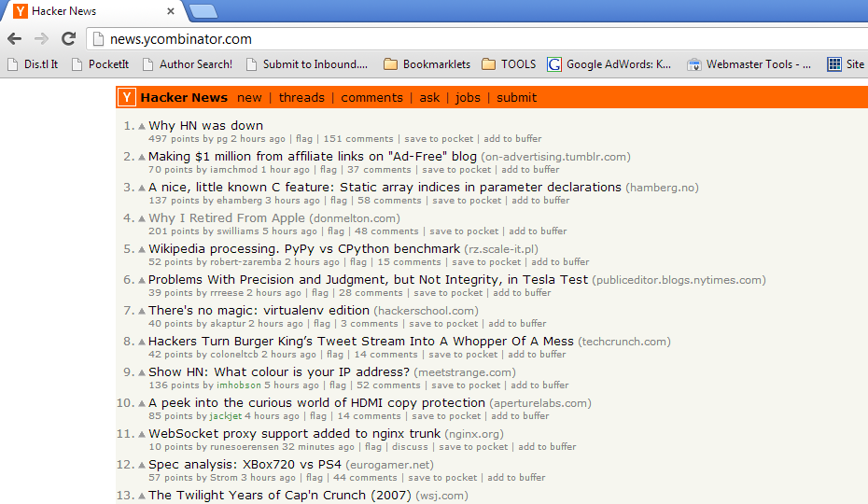Expand the TOOLS bookmark folder
The height and width of the screenshot is (504, 868).
click(x=509, y=64)
